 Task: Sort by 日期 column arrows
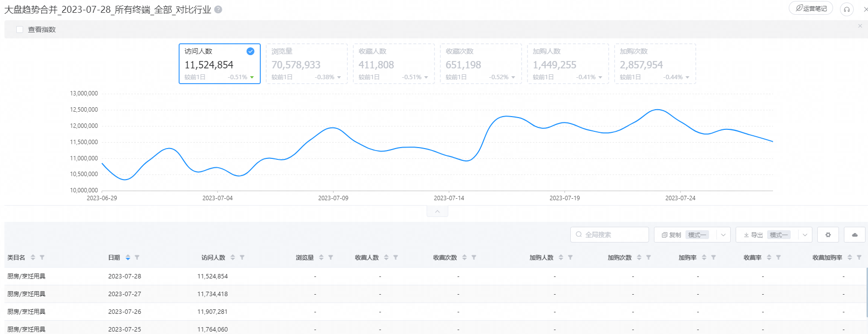[x=128, y=257]
